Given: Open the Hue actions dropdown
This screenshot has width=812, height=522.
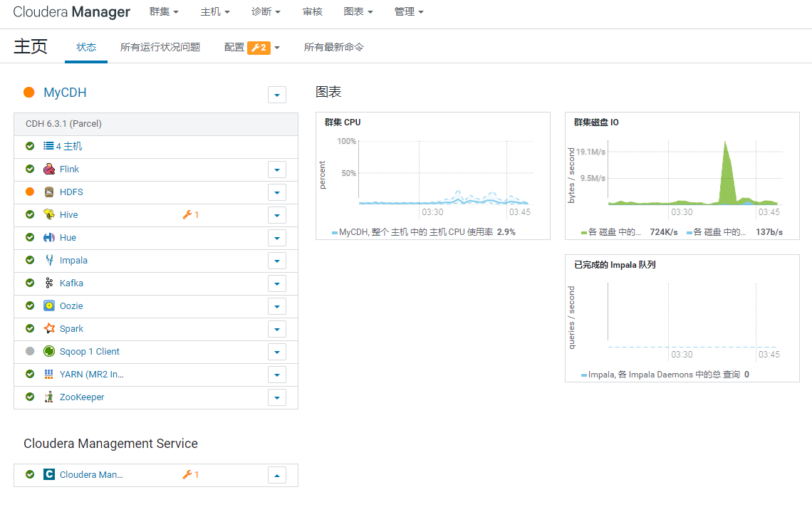Looking at the screenshot, I should pos(277,238).
